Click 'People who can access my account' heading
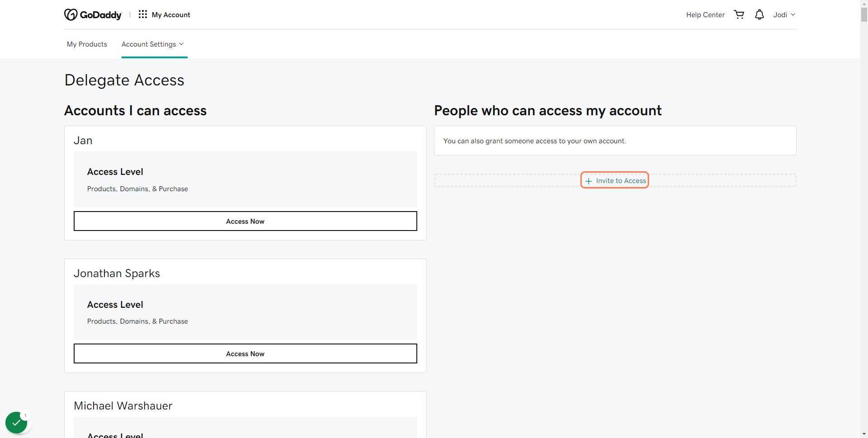This screenshot has height=438, width=868. tap(548, 111)
